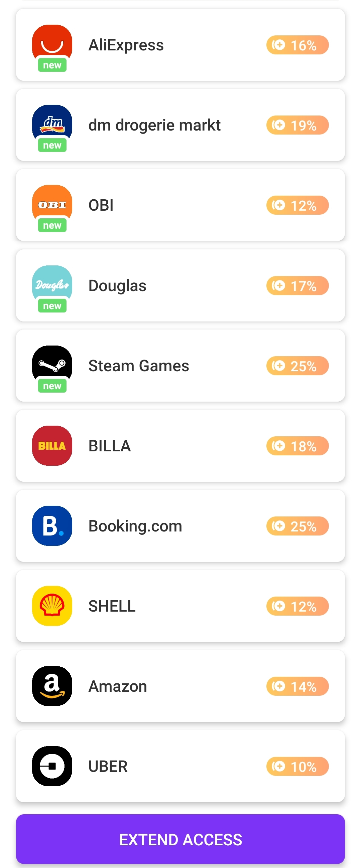Image resolution: width=361 pixels, height=868 pixels.
Task: Open the Booking.com list entry name
Action: click(135, 526)
